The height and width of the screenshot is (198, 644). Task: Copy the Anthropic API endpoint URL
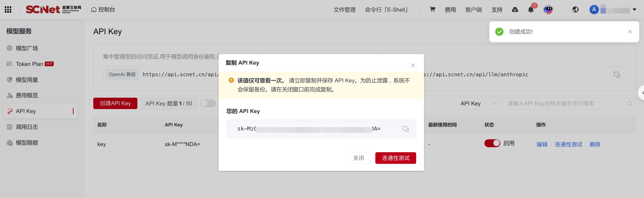click(x=617, y=74)
